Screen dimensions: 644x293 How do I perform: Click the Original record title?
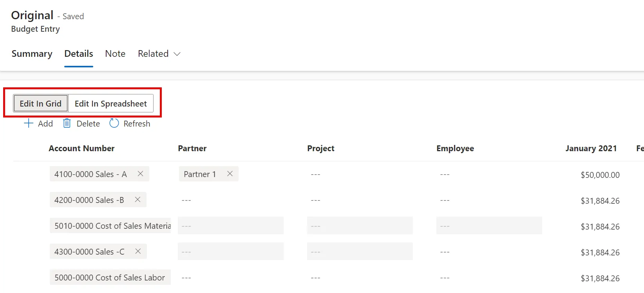[32, 15]
